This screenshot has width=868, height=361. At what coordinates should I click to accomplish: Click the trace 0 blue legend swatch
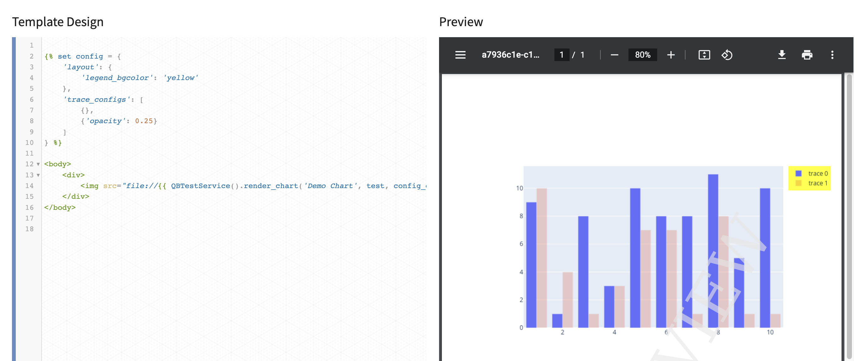(x=798, y=174)
